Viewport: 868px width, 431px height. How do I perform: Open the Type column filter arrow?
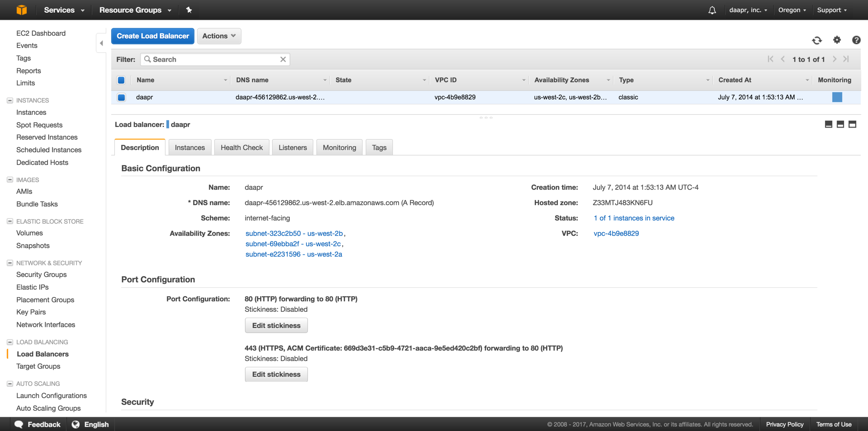pos(708,80)
